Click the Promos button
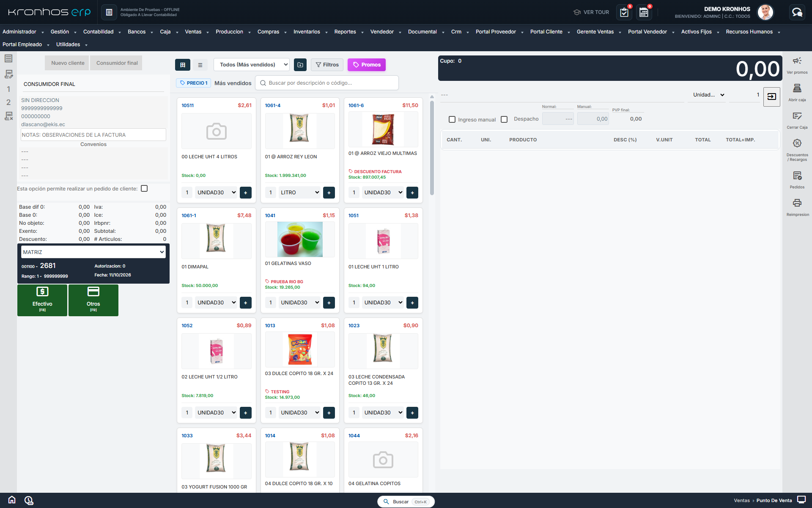The width and height of the screenshot is (812, 508). click(366, 65)
